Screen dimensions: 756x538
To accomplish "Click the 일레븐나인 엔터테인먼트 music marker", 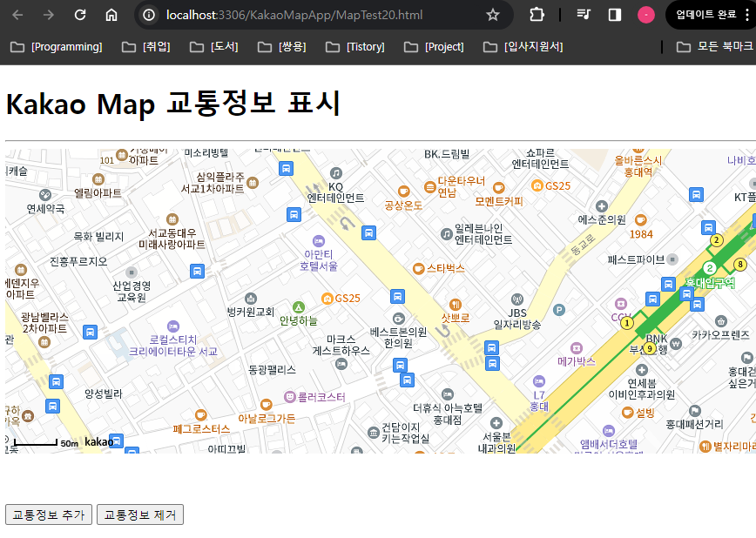I will click(x=447, y=234).
